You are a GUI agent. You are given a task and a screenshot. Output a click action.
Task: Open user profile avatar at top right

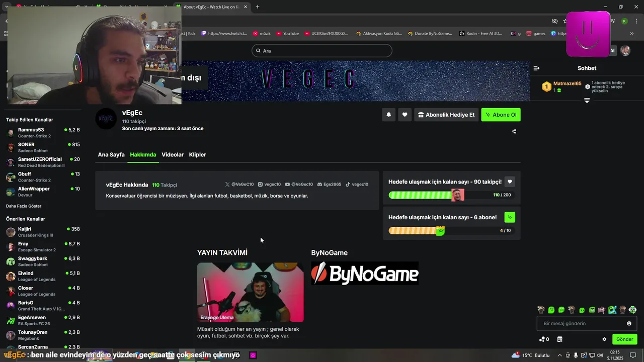pyautogui.click(x=625, y=50)
